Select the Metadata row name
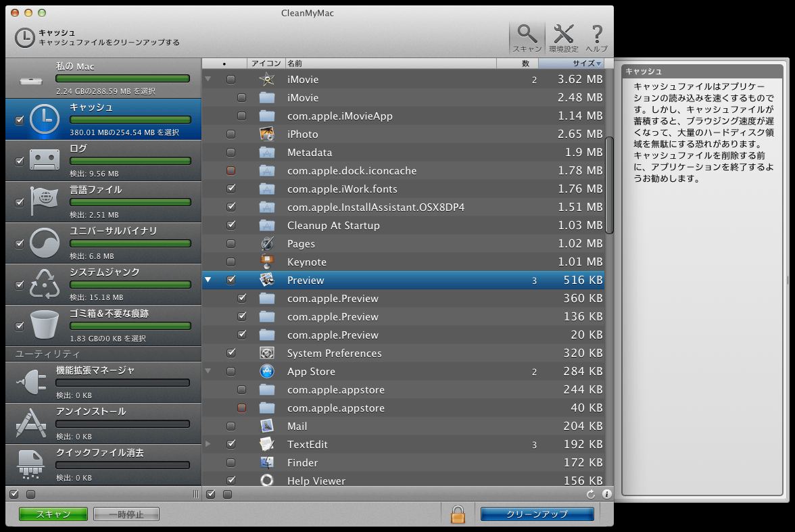The height and width of the screenshot is (532, 795). (310, 153)
